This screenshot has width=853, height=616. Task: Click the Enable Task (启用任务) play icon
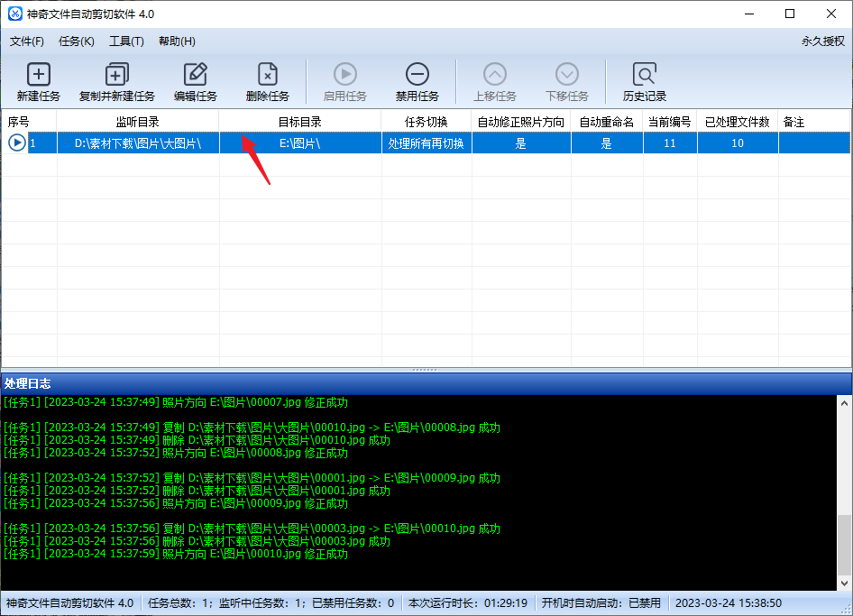(x=344, y=75)
